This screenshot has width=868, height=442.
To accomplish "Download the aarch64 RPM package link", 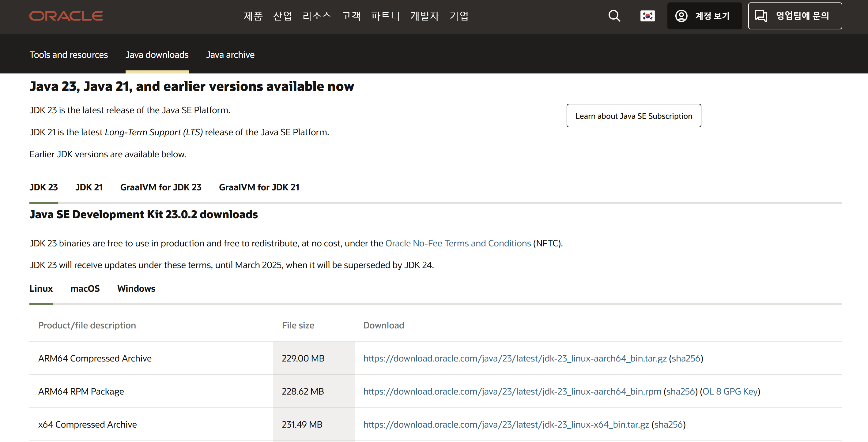I will tap(512, 391).
